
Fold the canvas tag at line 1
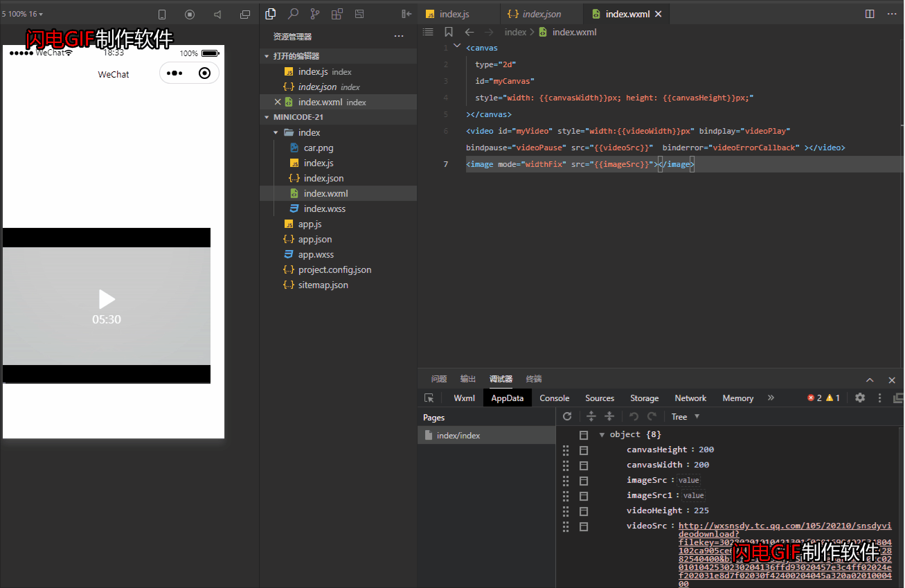click(x=456, y=46)
